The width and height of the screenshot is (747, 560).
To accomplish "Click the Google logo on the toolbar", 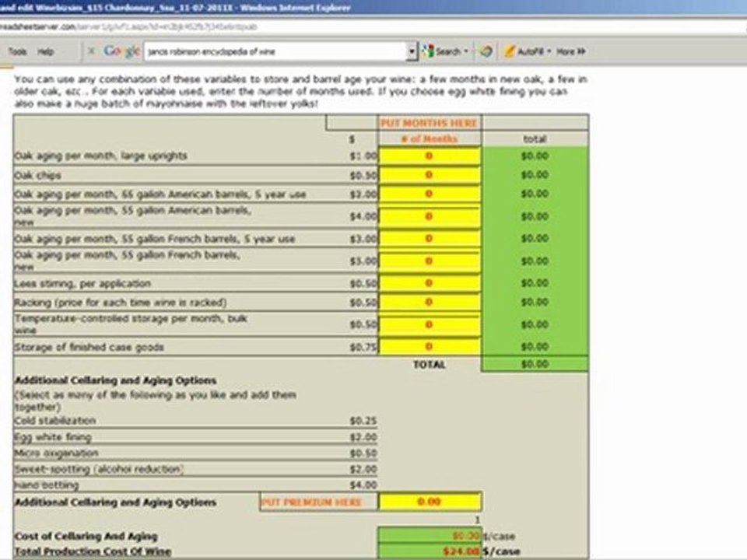I will click(121, 51).
